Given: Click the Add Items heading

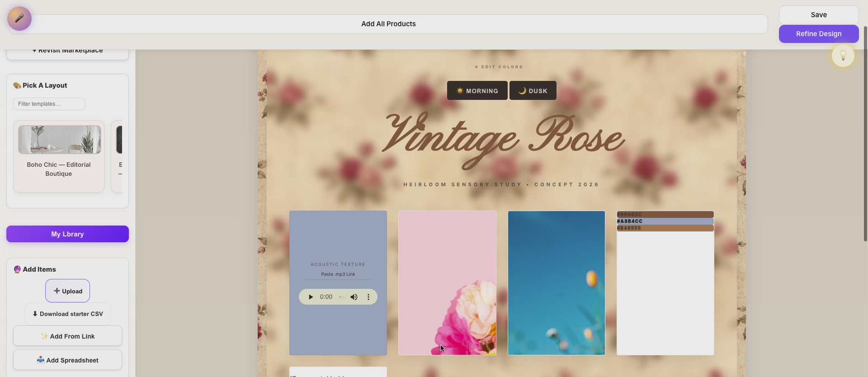Looking at the screenshot, I should [35, 269].
